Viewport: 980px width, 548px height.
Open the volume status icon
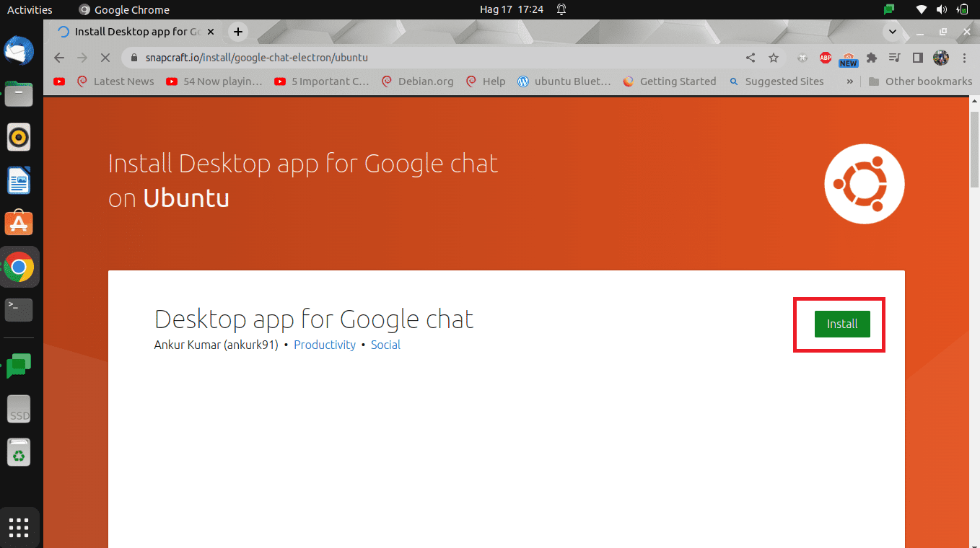(942, 9)
